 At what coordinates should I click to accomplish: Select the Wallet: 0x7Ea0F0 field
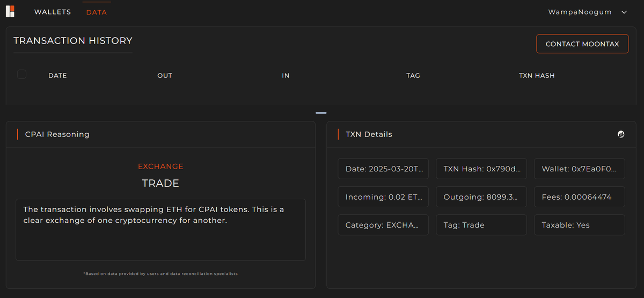[580, 169]
